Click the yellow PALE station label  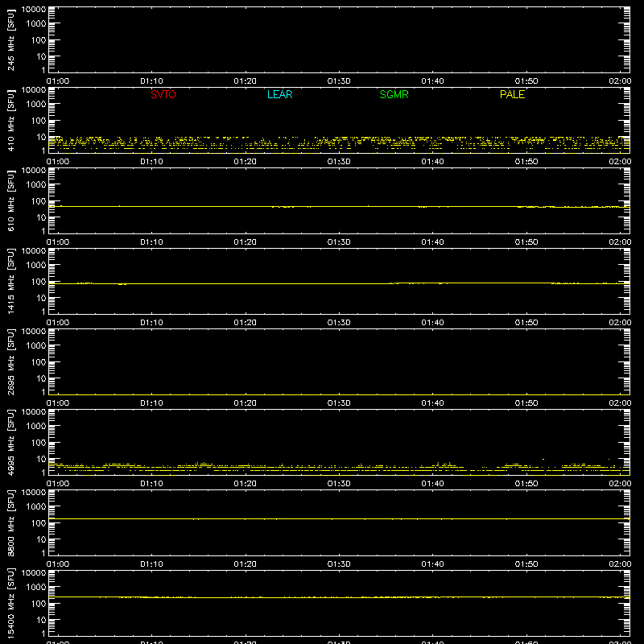512,94
